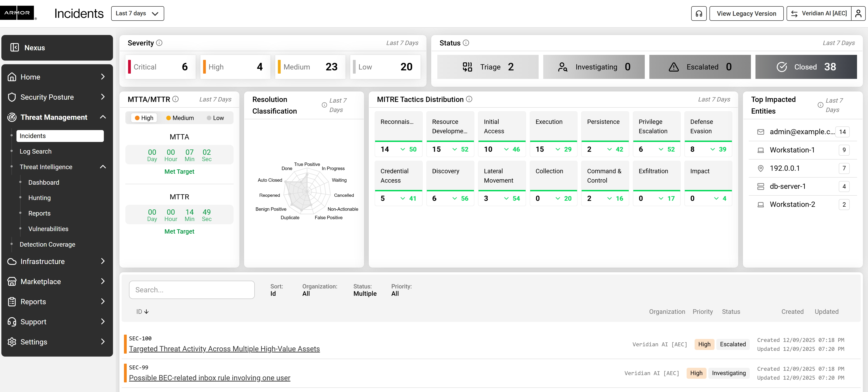Click the MTTA/MTTR info icon
Viewport: 868px width, 392px height.
point(176,99)
